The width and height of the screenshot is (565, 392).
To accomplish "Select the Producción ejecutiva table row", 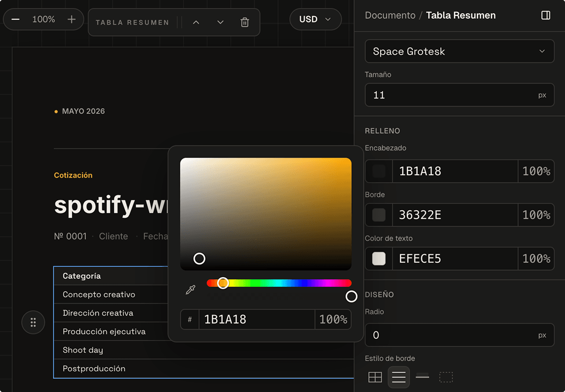I will [111, 331].
